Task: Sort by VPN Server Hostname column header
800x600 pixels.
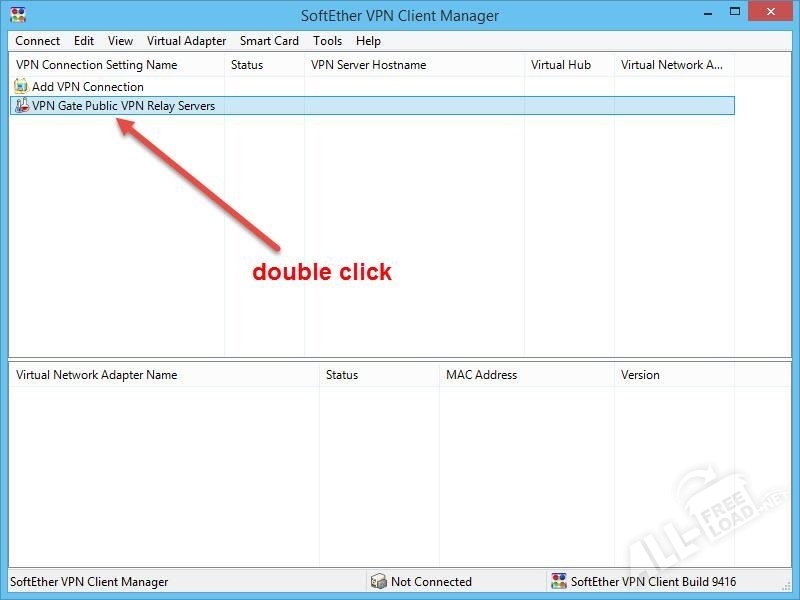Action: pyautogui.click(x=368, y=65)
